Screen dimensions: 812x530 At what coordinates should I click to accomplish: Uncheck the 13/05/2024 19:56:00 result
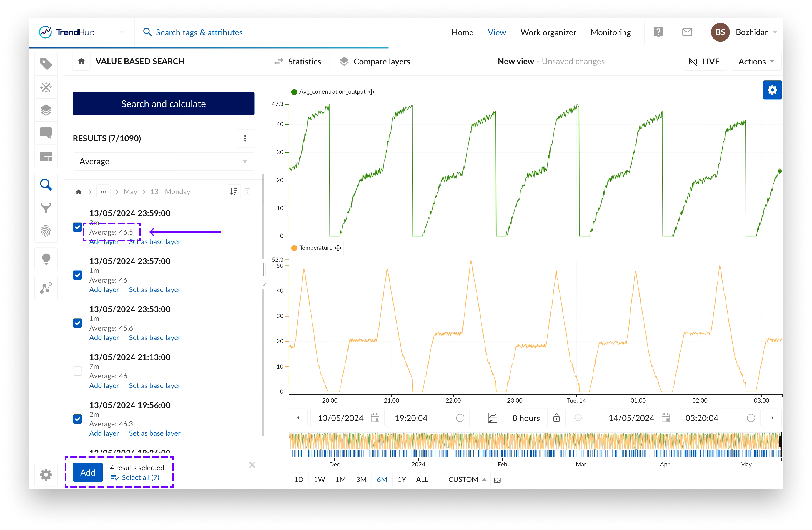point(77,419)
